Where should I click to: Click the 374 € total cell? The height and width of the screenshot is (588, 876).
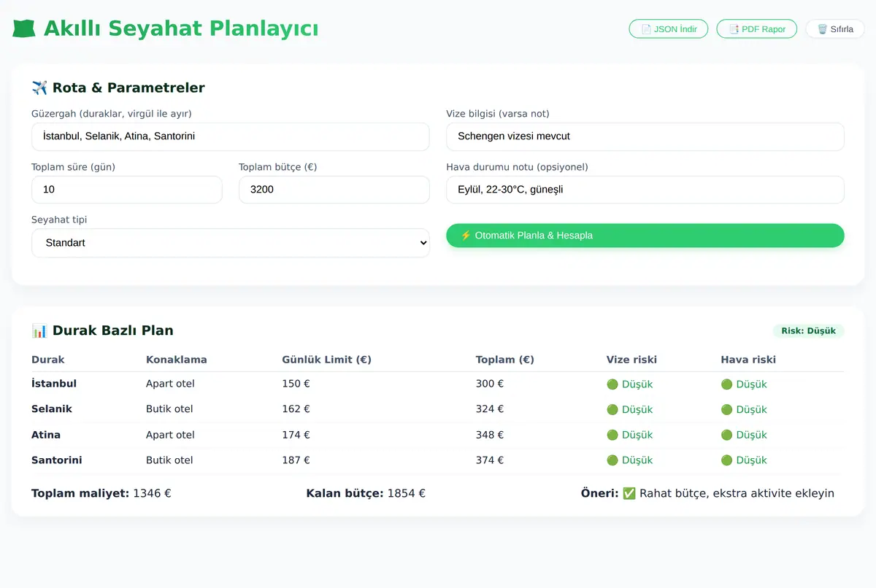490,460
